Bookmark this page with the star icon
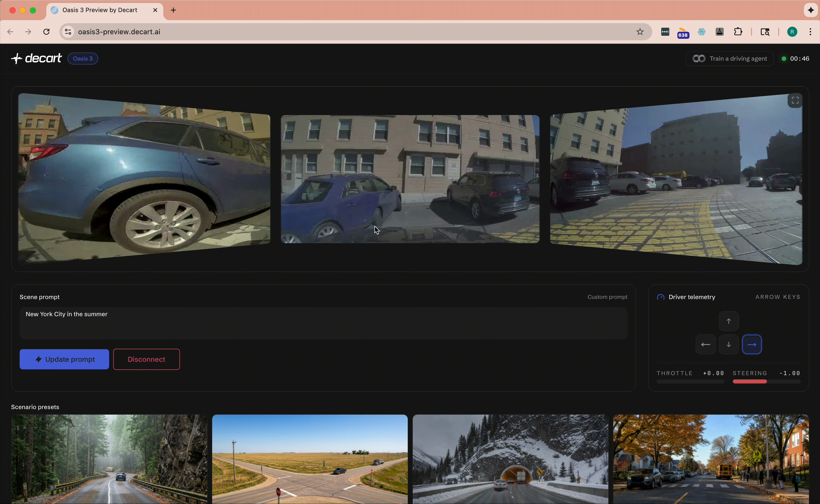The height and width of the screenshot is (504, 820). 640,32
